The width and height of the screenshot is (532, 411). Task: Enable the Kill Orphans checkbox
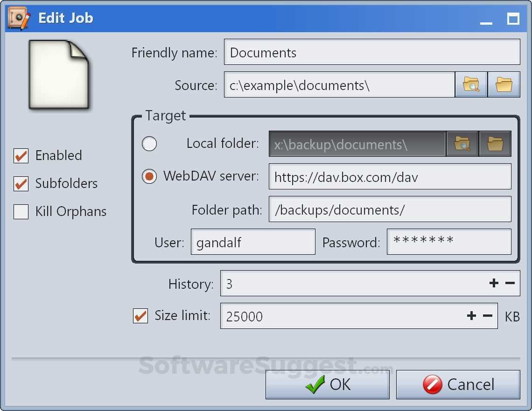(21, 211)
